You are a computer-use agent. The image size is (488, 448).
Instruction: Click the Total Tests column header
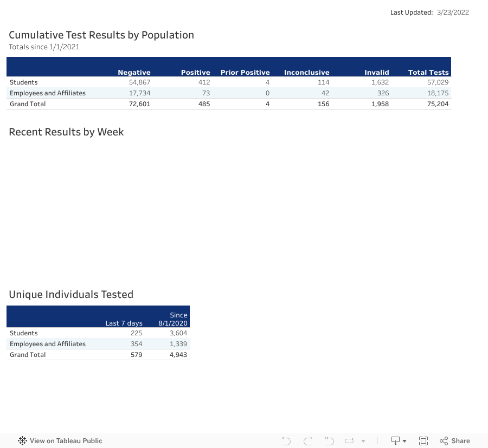[428, 73]
